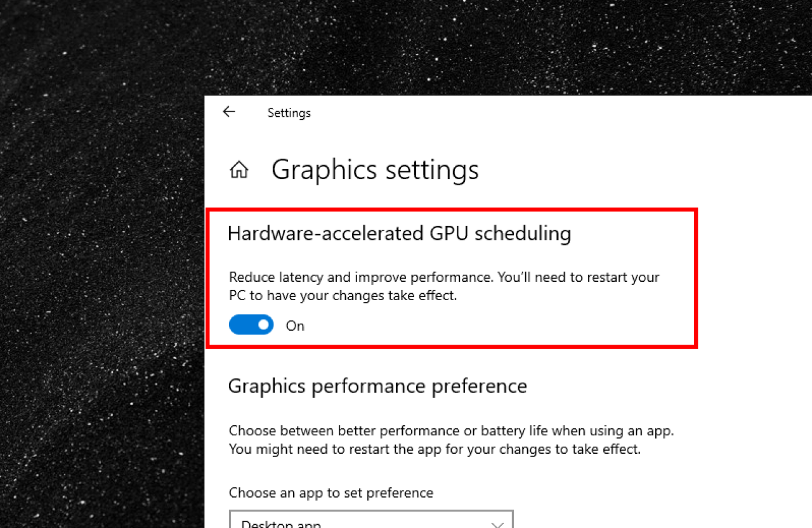Expand the Choose an app combo box
The image size is (812, 528).
(x=371, y=522)
